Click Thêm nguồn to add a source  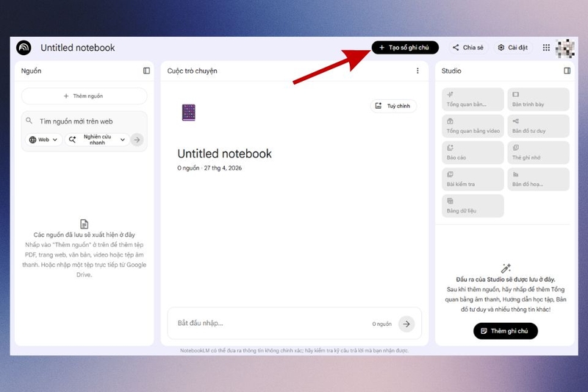84,96
